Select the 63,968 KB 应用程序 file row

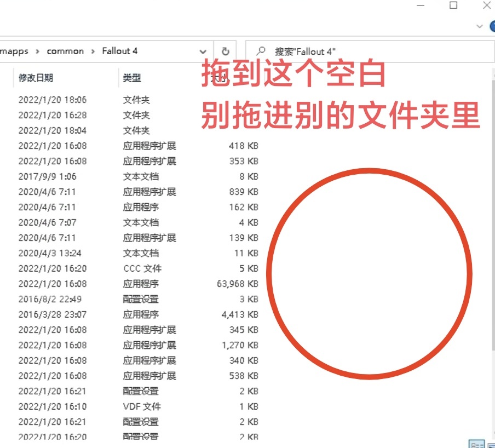tap(133, 284)
